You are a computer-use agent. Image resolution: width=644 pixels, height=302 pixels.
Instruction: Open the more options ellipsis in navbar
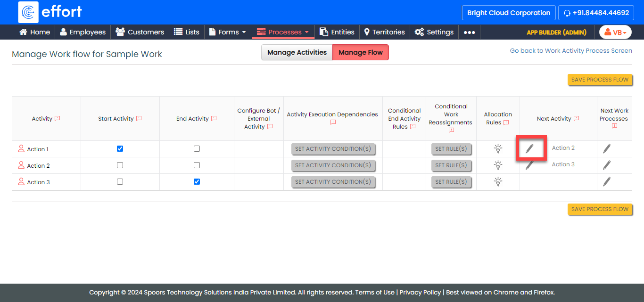(469, 32)
